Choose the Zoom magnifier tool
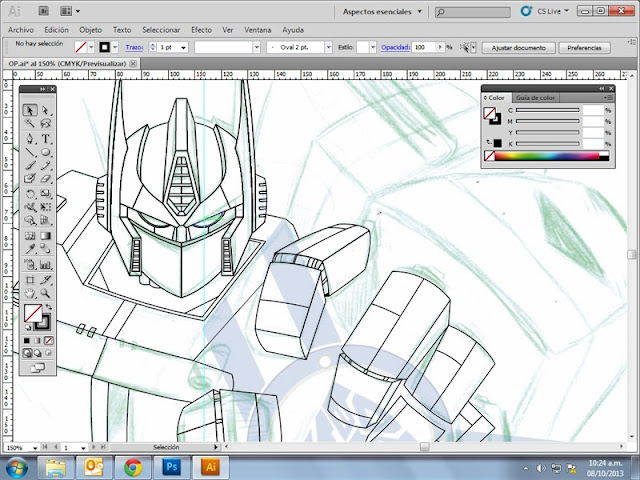640x480 pixels. click(47, 292)
